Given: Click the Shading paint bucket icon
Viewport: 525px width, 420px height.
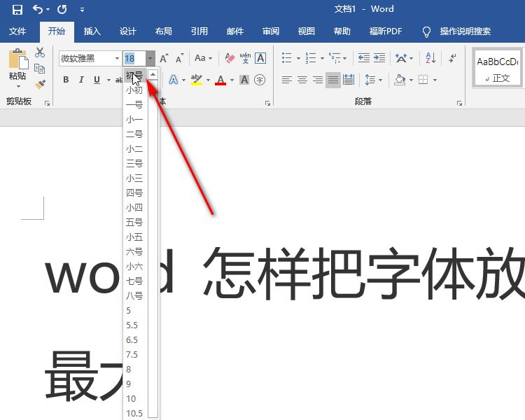Looking at the screenshot, I should pos(400,80).
